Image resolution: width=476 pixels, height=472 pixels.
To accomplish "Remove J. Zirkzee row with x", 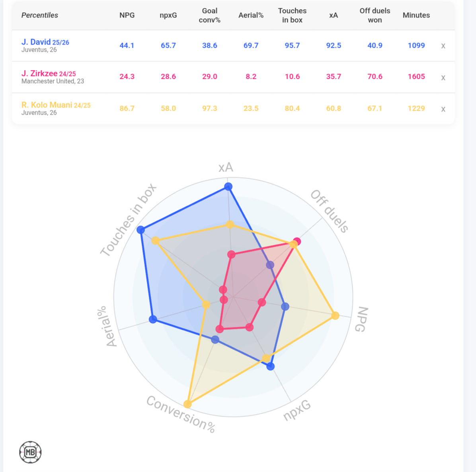I will coord(443,77).
